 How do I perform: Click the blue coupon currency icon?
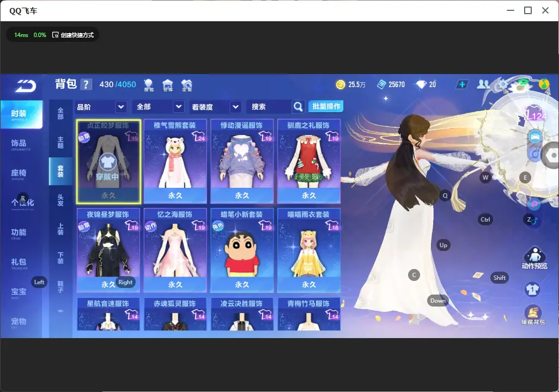381,84
